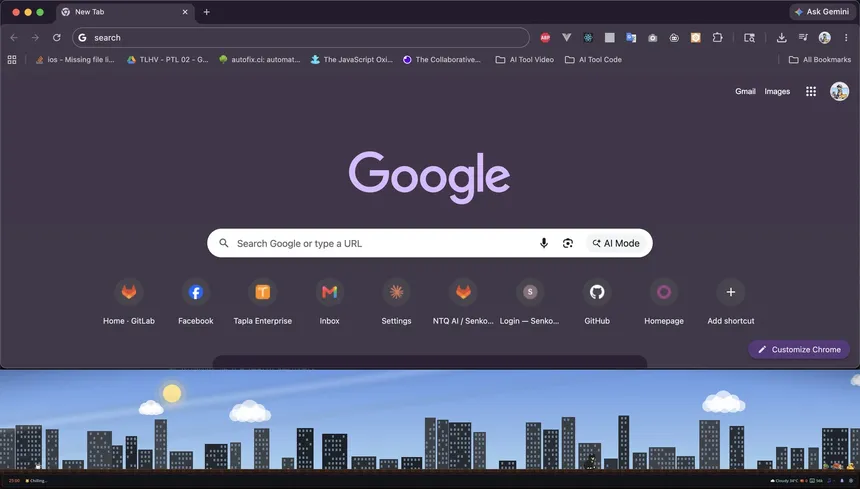
Task: Open the Chrome profile avatar in toolbar
Action: coord(824,37)
